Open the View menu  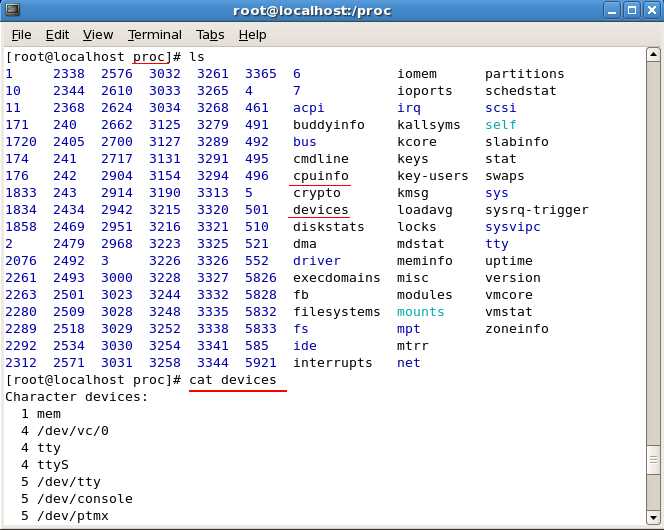[x=98, y=35]
